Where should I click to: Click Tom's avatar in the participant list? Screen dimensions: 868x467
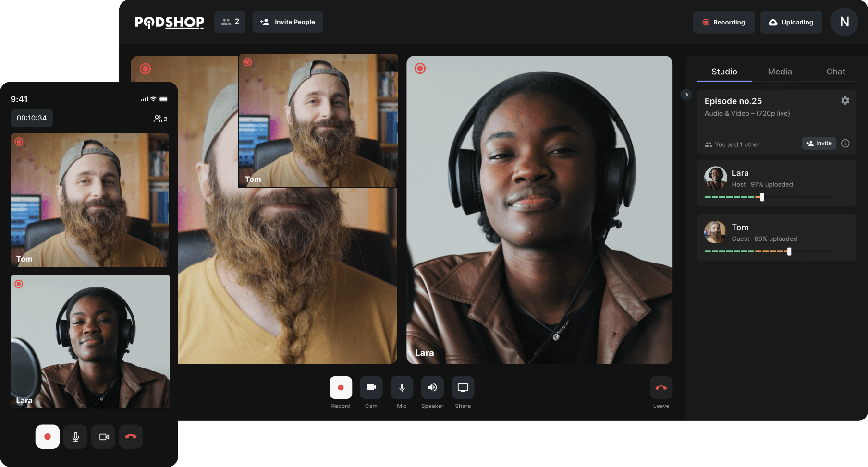click(x=715, y=232)
